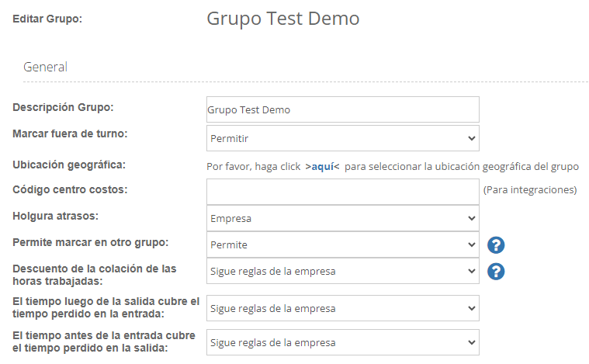Viewport: 589px width, 364px height.
Task: Follow the '>aquí<' geographic location link
Action: (322, 166)
